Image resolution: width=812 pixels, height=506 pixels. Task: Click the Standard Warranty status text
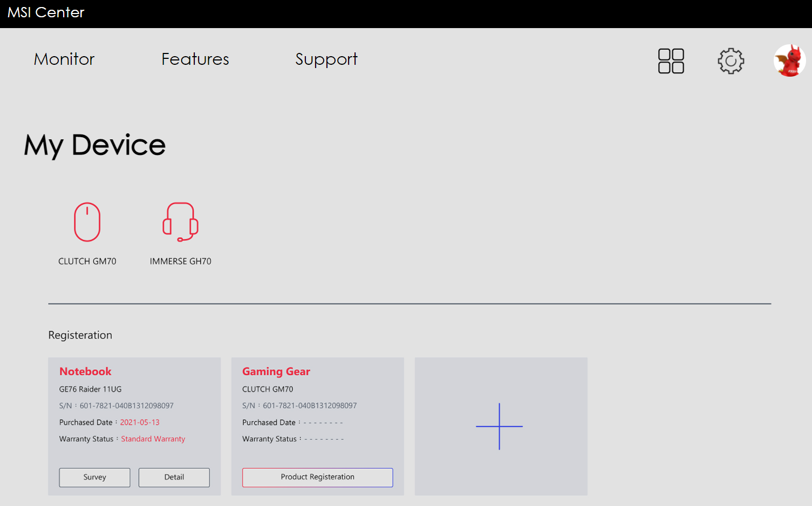coord(153,439)
